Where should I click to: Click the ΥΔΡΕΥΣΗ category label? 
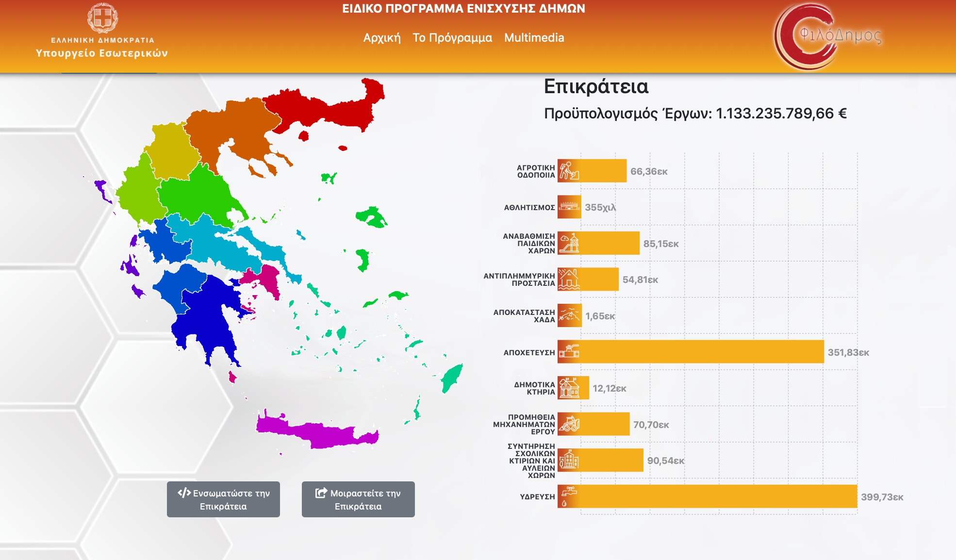(537, 497)
